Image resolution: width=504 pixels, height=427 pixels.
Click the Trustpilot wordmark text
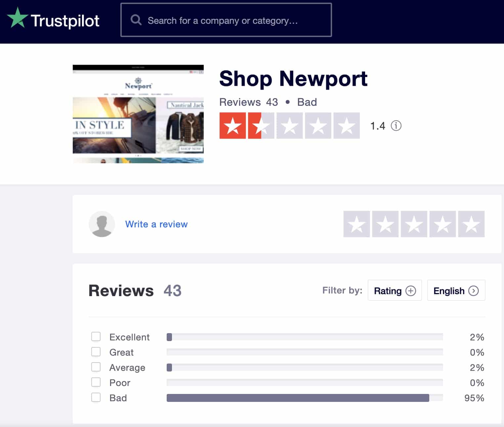tap(65, 21)
